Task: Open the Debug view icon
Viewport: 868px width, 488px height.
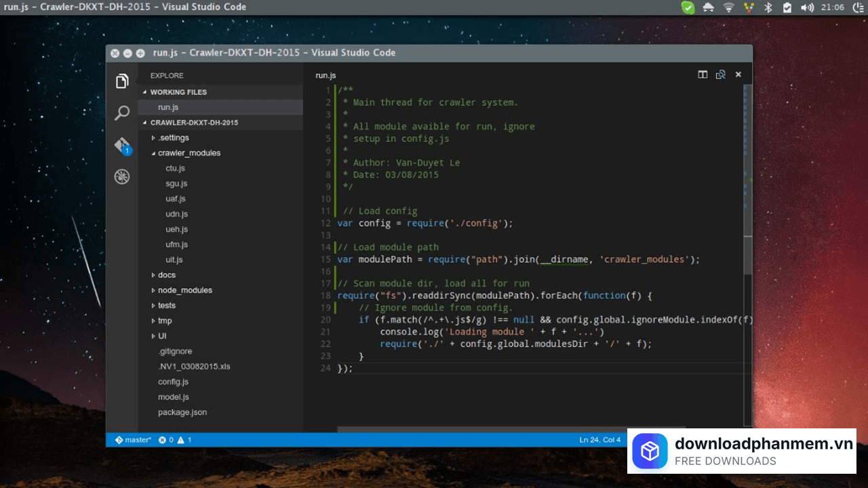Action: click(x=122, y=177)
